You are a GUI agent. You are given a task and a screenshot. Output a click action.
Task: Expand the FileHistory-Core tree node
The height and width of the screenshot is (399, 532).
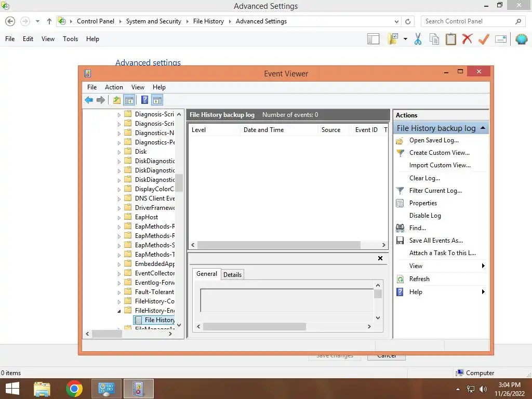point(119,302)
